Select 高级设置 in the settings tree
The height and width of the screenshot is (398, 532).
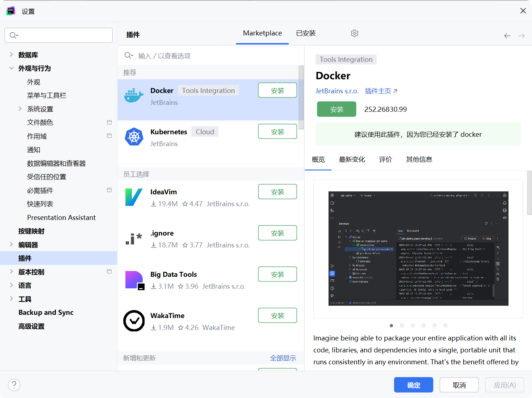coord(31,326)
